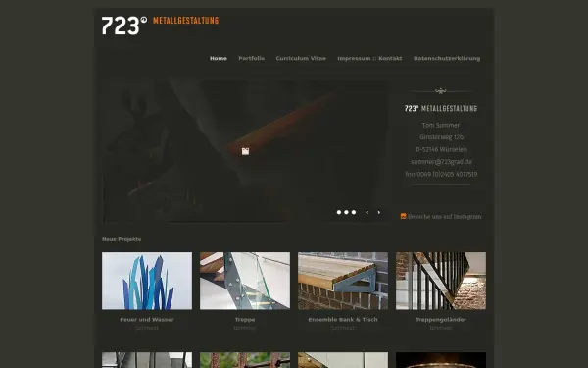Select the second slider pagination dot
Image resolution: width=588 pixels, height=368 pixels.
click(346, 212)
